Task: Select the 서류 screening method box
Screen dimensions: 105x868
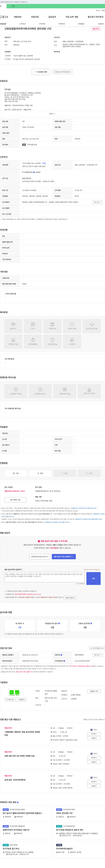Action: pos(16,473)
